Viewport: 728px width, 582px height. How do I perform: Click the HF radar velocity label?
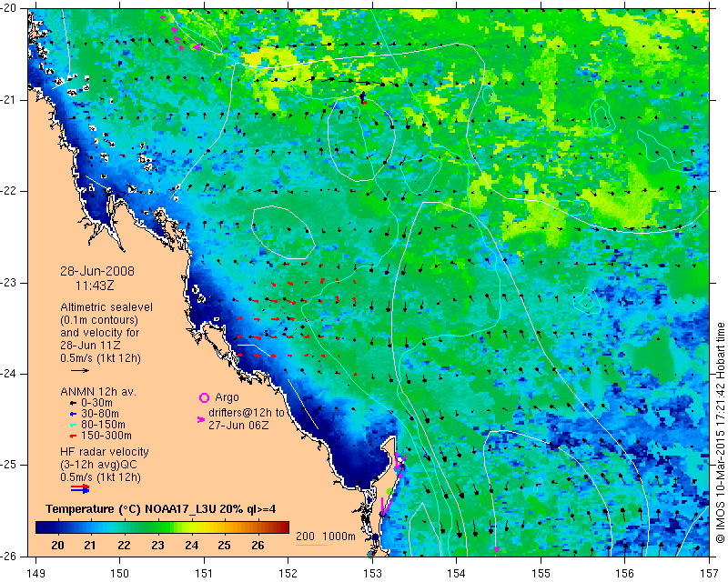[x=105, y=452]
